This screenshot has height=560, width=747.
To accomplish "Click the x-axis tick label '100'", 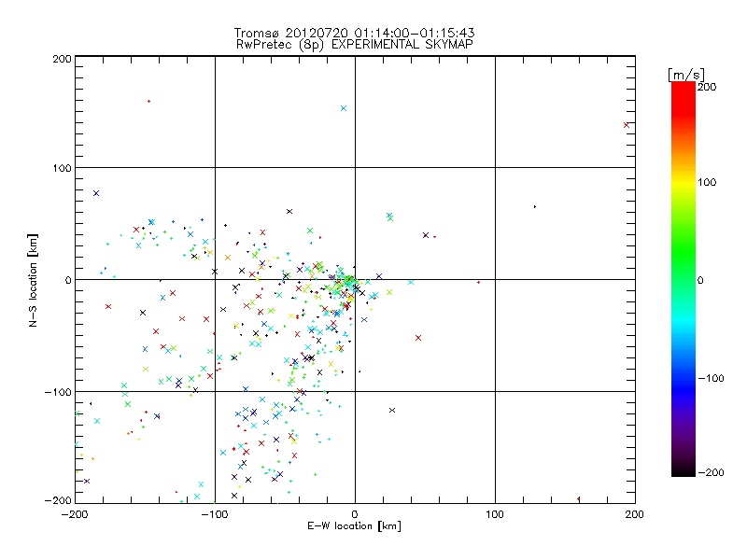I will coord(495,514).
